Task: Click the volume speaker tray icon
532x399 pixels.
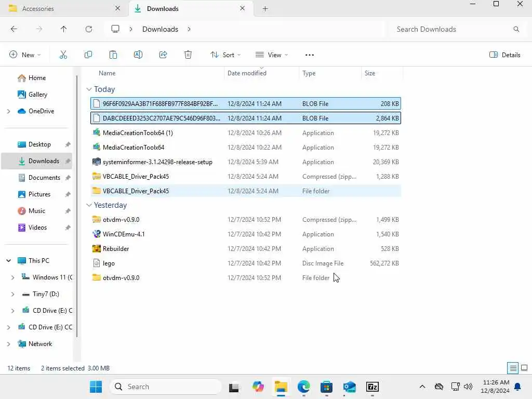Action: pos(468,387)
